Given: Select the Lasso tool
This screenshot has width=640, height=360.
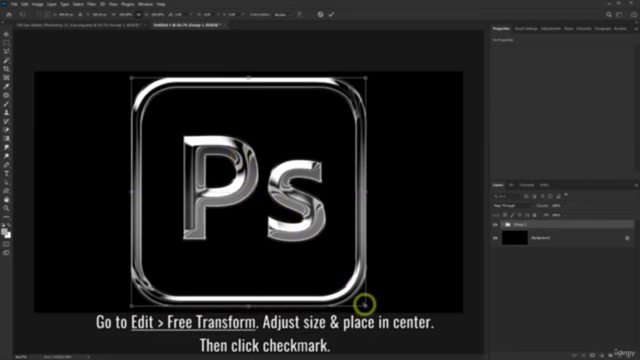Looking at the screenshot, I should pos(7,51).
